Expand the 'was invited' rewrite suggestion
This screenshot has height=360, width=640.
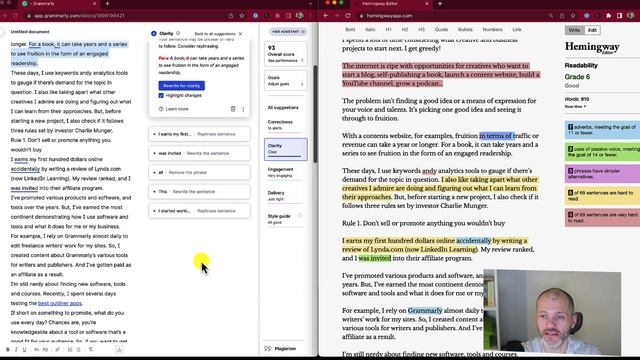pyautogui.click(x=199, y=153)
